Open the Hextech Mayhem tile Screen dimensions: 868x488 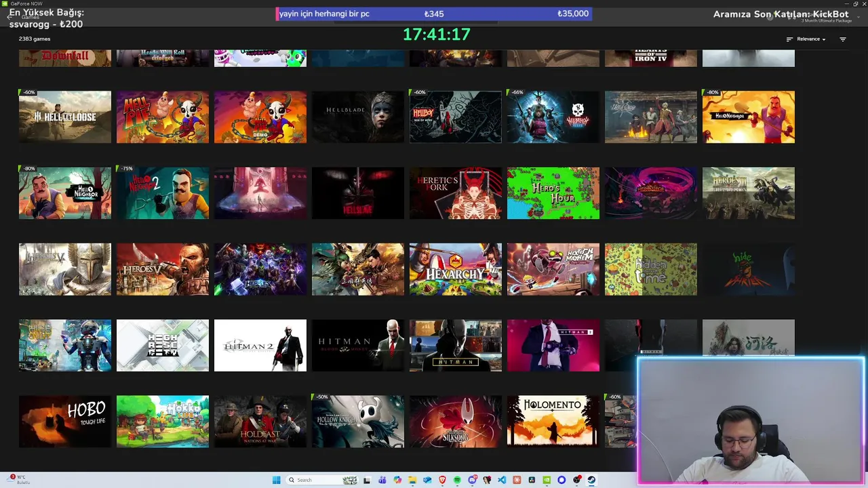click(553, 269)
